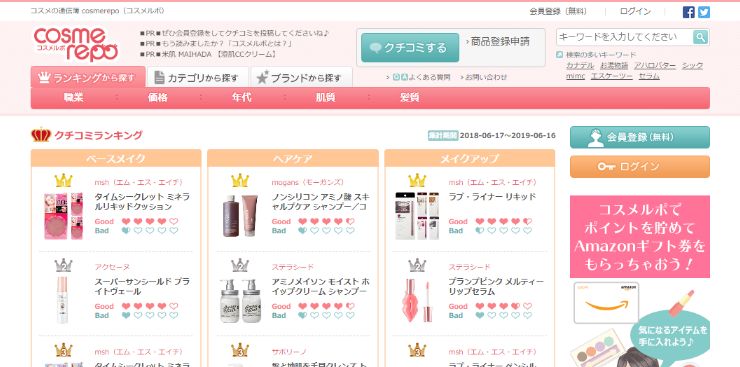The height and width of the screenshot is (367, 740).
Task: Open ノンシリコン アミノ酸 シャンプー title
Action: pos(321,201)
